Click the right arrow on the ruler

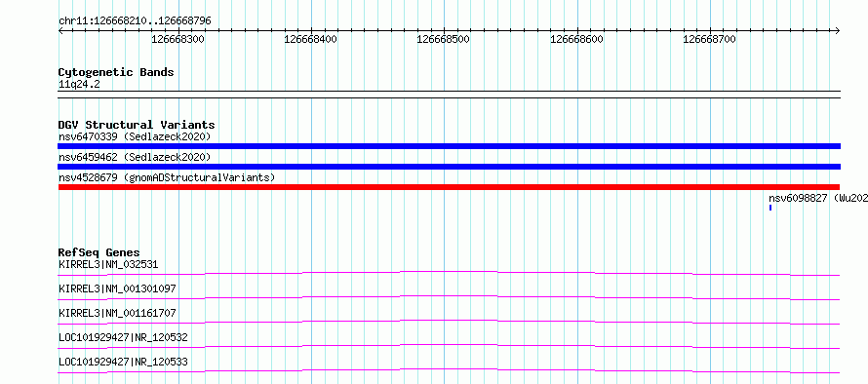tap(838, 30)
